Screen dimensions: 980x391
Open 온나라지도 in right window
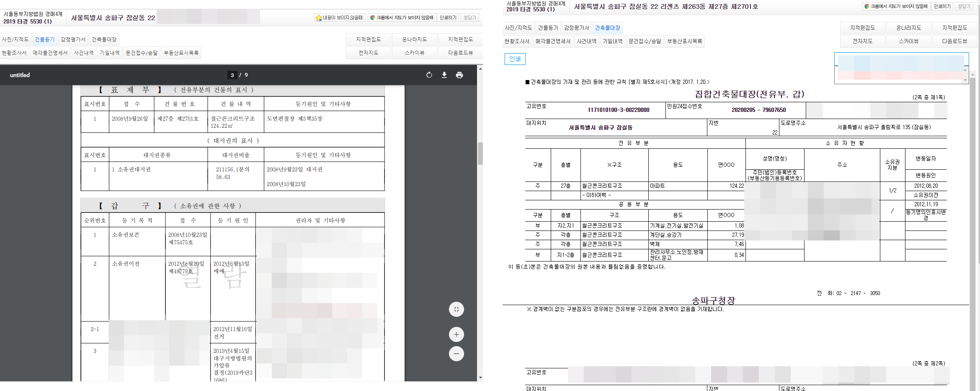(909, 28)
